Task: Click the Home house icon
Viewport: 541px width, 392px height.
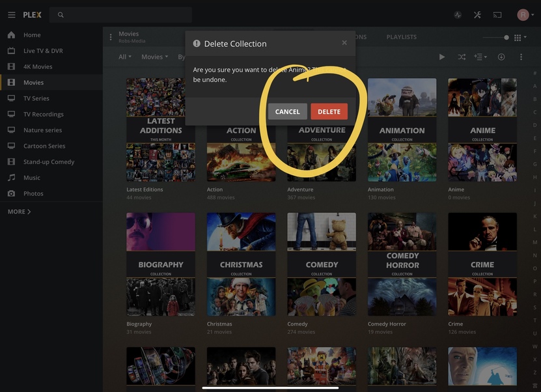Action: (x=11, y=35)
